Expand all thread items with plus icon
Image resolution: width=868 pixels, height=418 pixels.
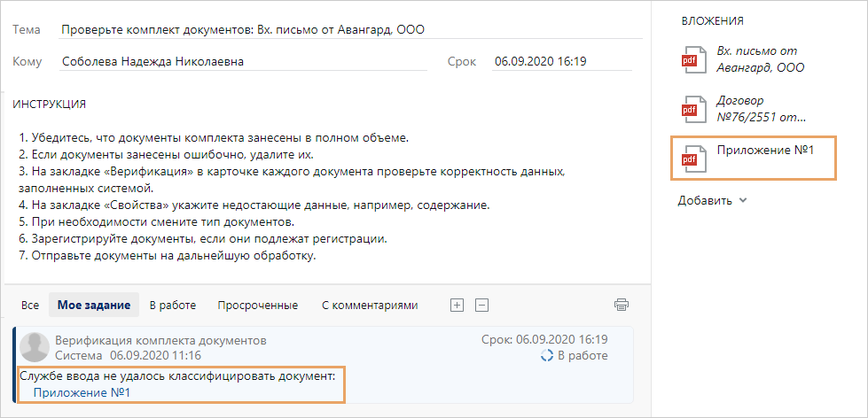(457, 306)
